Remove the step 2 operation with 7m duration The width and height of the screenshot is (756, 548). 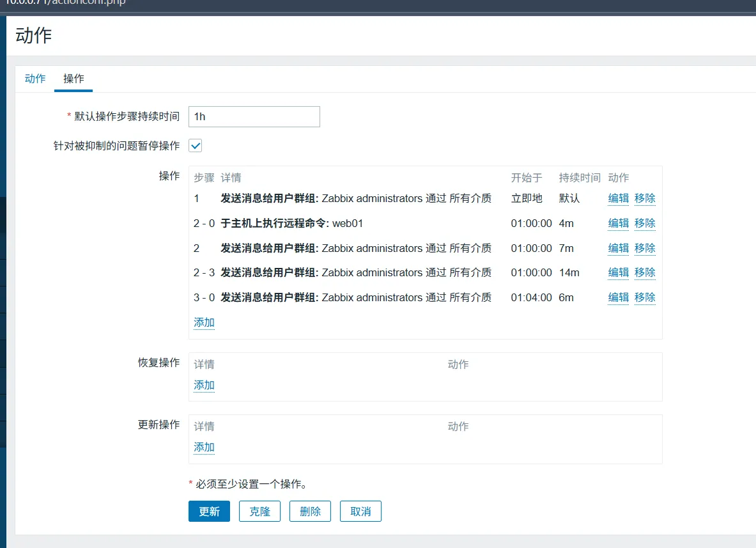click(645, 248)
